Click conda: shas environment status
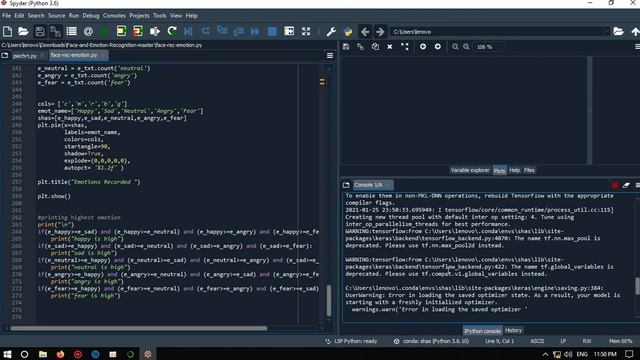Viewport: 640px width, 360px height. (431, 341)
